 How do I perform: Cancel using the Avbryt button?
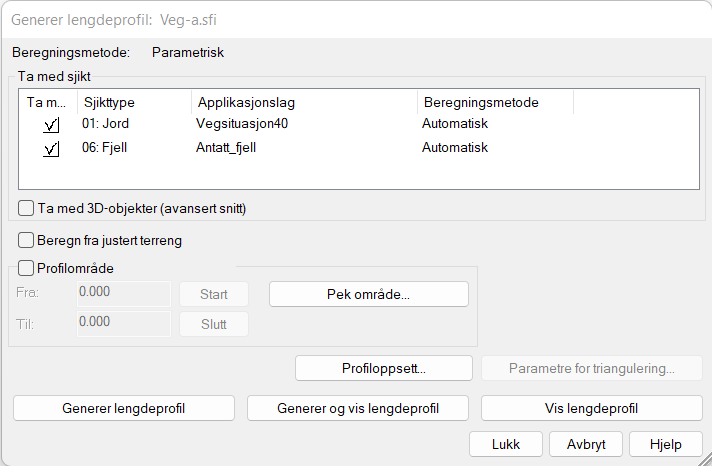[584, 443]
